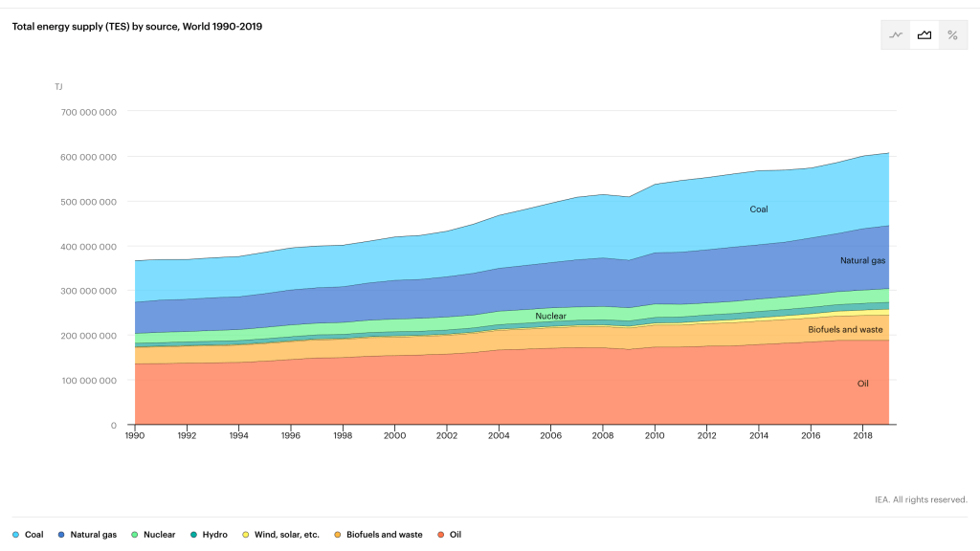Image resolution: width=980 pixels, height=551 pixels.
Task: Click the Nuclear label on green band
Action: (x=550, y=316)
